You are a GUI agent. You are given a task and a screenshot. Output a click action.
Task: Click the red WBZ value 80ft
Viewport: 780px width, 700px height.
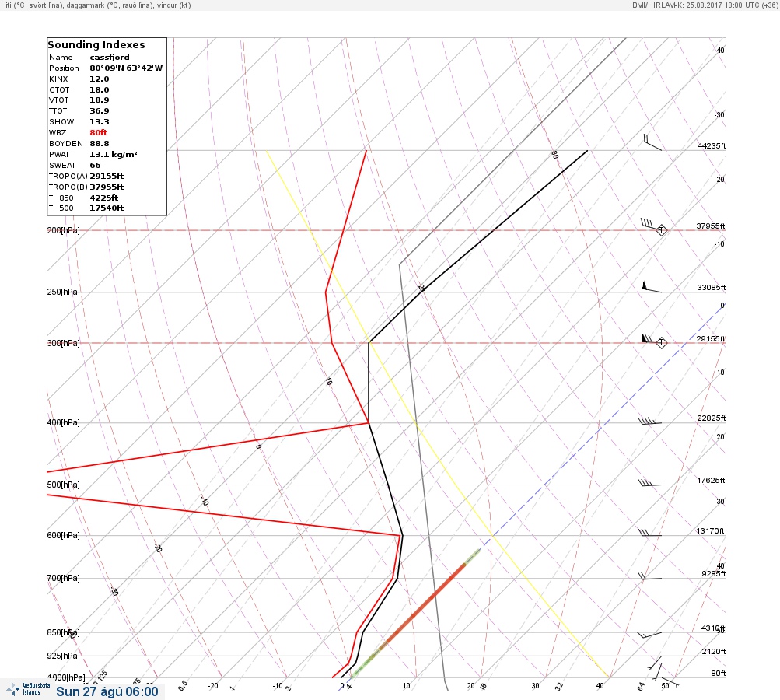tap(99, 133)
